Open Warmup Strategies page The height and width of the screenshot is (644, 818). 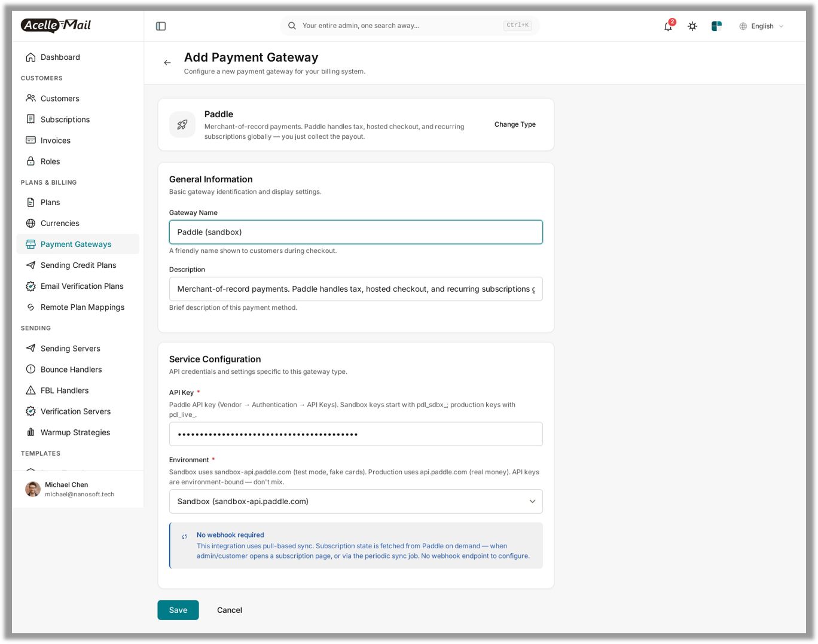(78, 432)
